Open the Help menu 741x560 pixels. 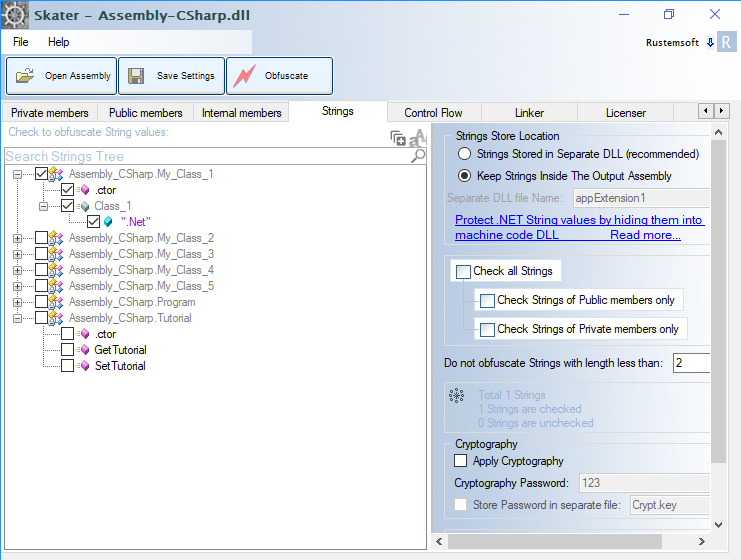(x=59, y=42)
